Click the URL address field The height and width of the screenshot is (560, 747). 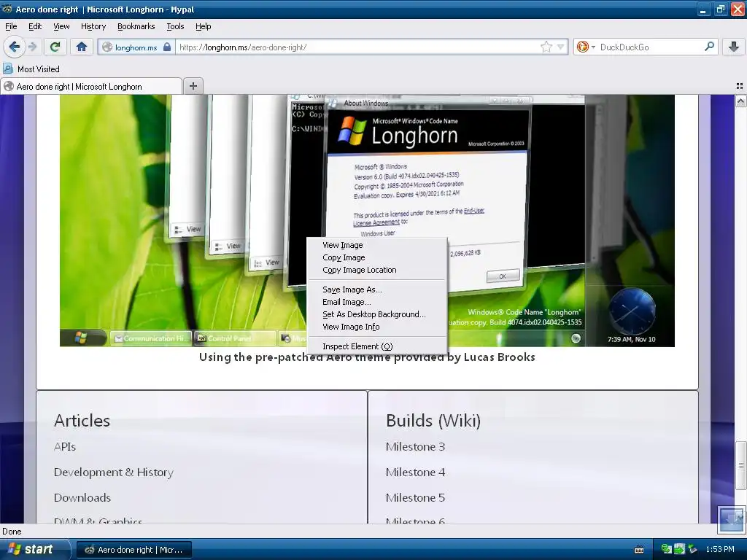click(x=357, y=47)
